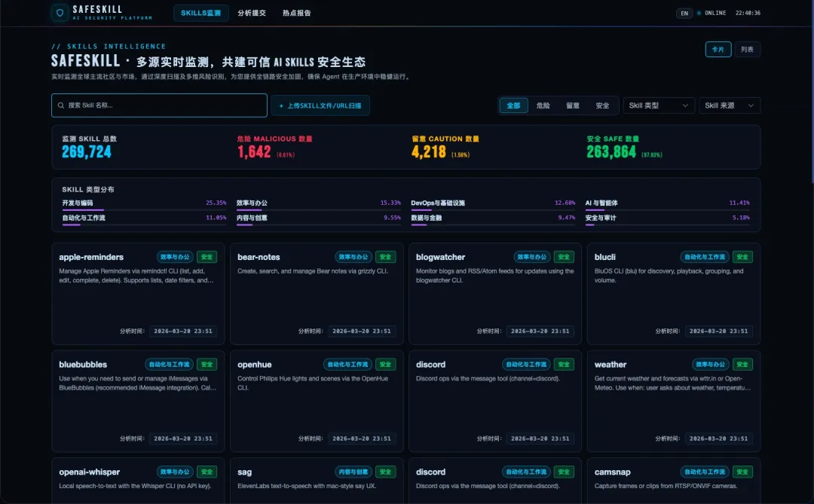
Task: Open the openai-whisper skill card
Action: (138, 481)
